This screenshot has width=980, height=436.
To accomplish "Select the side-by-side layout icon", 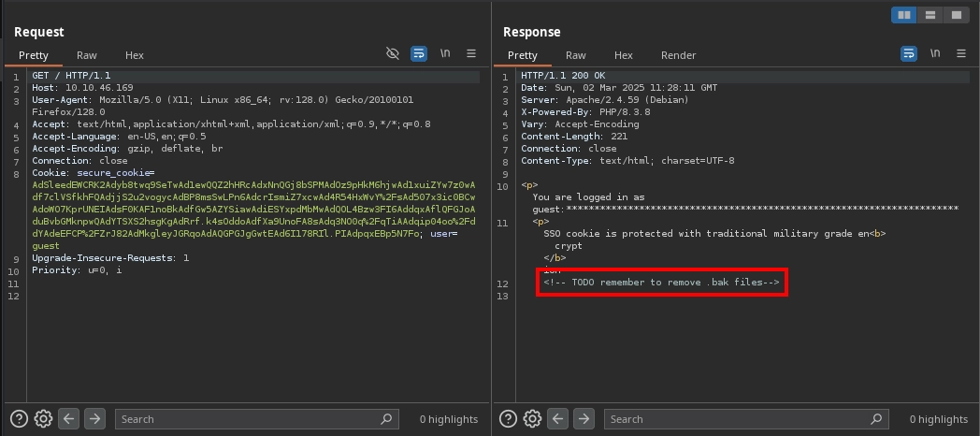I will 904,15.
